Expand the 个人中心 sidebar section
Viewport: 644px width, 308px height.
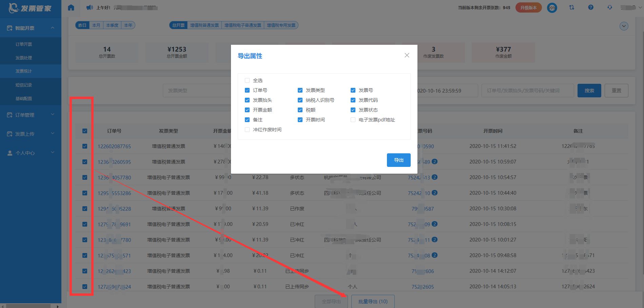point(53,153)
